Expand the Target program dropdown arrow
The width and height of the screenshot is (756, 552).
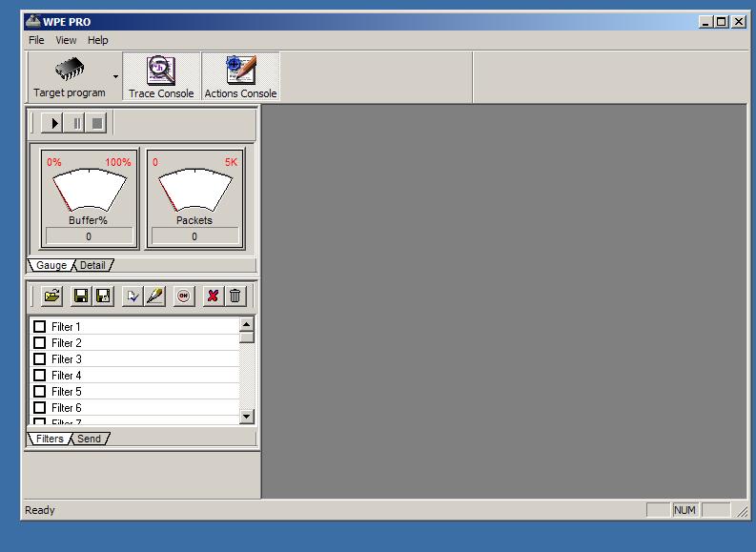(116, 76)
